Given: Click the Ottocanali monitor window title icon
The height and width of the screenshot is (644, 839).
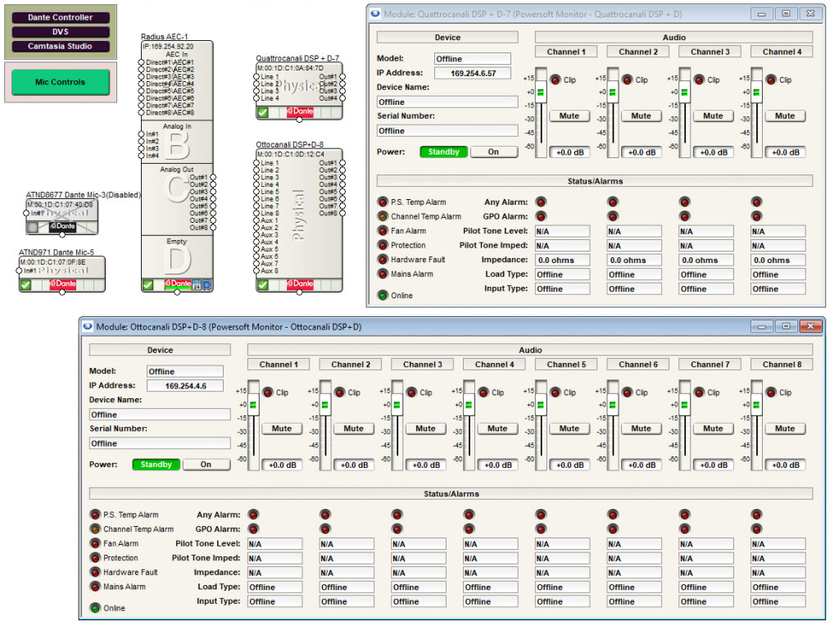Looking at the screenshot, I should click(88, 326).
